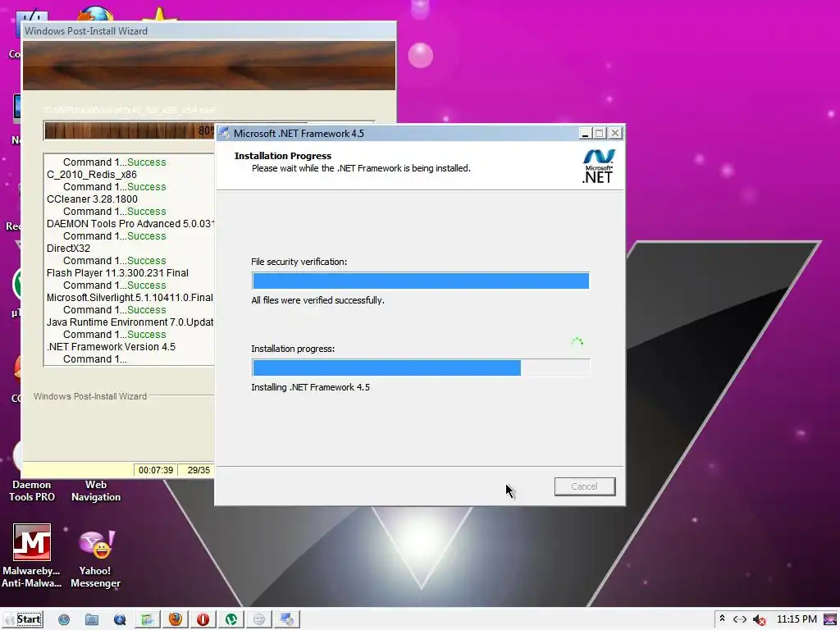The height and width of the screenshot is (630, 840).
Task: Click the .NET Framework 4.5 title bar icon
Action: click(224, 133)
